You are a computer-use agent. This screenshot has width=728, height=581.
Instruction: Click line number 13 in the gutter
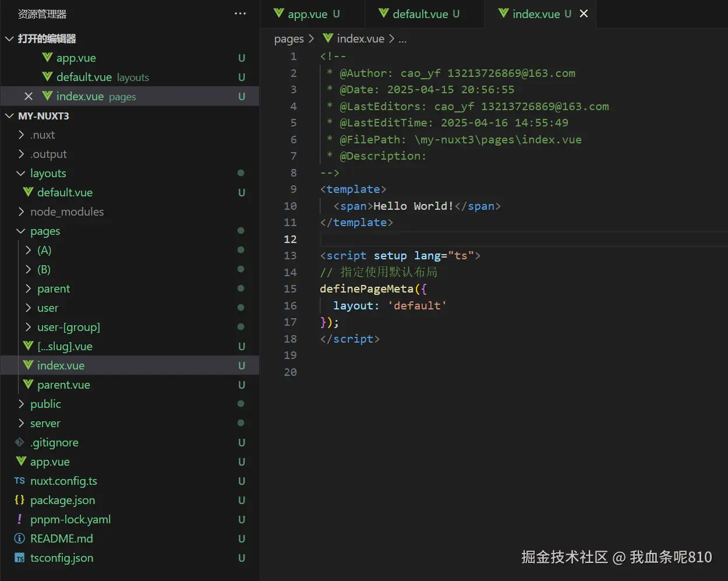point(290,255)
